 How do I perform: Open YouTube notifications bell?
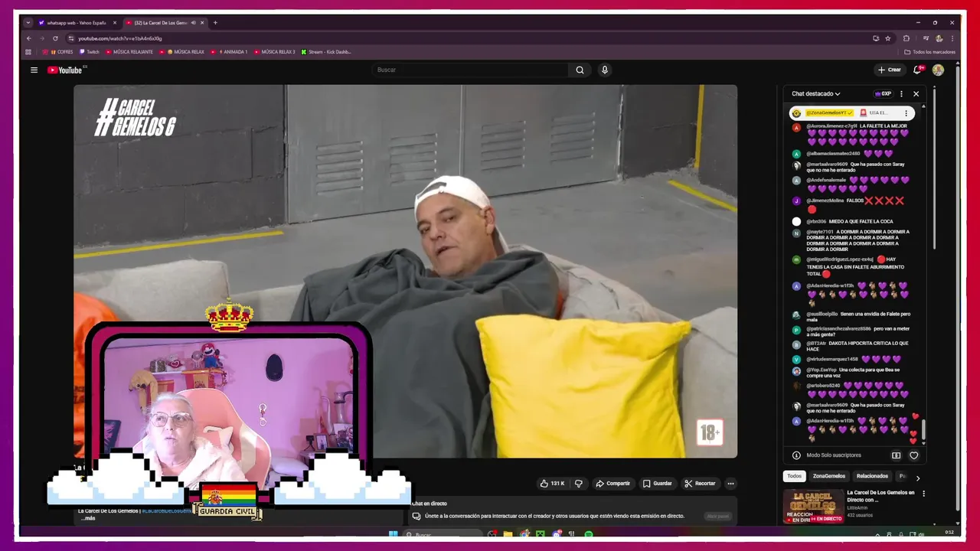917,70
